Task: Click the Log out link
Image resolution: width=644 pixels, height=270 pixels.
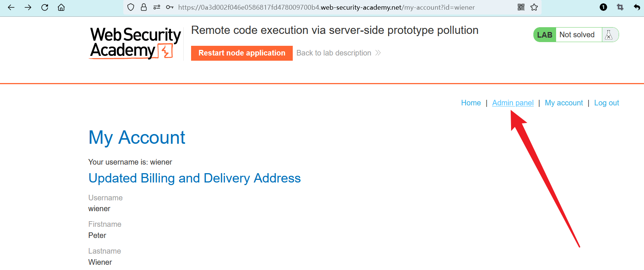Action: 606,103
